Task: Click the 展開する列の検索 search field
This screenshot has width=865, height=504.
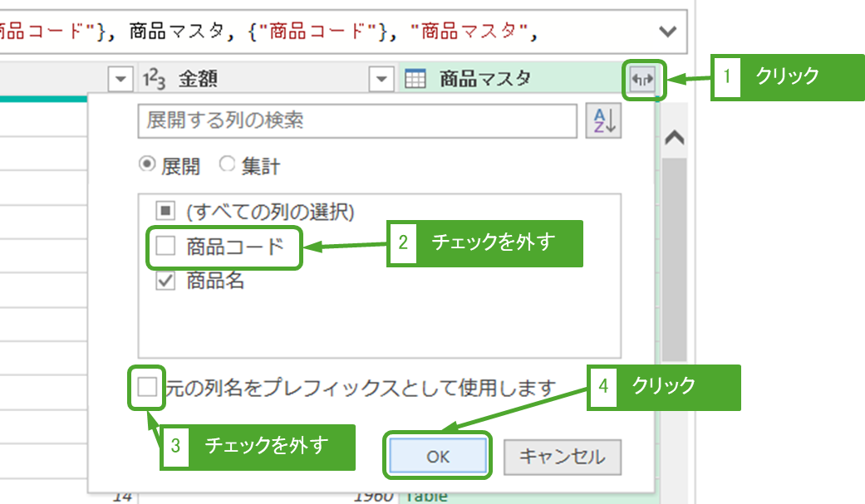Action: pos(357,121)
